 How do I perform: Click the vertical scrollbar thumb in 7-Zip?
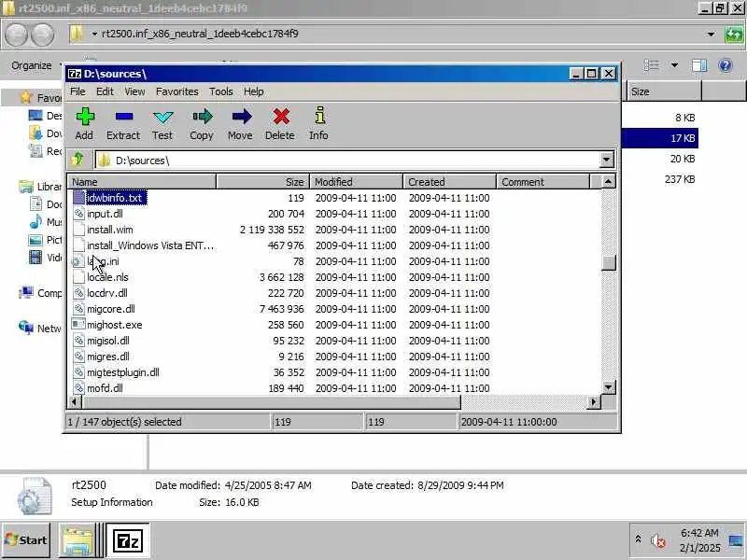[608, 263]
